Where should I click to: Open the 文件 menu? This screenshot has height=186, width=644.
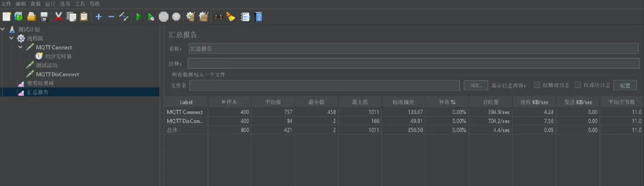[6, 4]
